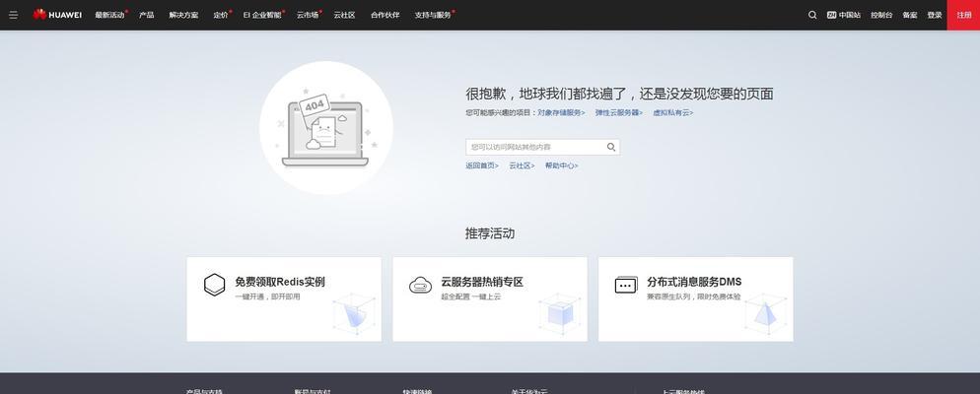Open the 合作伙伴 menu
This screenshot has height=394, width=980.
pos(385,15)
